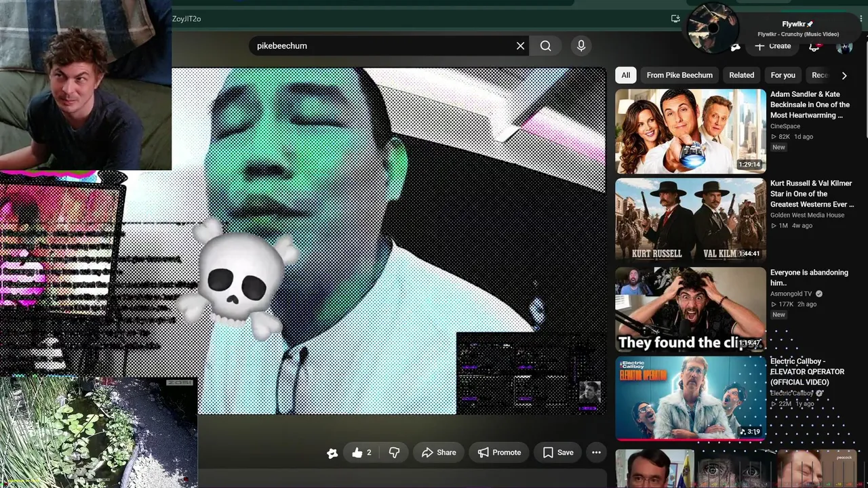Start voice search with the microphone

click(580, 45)
